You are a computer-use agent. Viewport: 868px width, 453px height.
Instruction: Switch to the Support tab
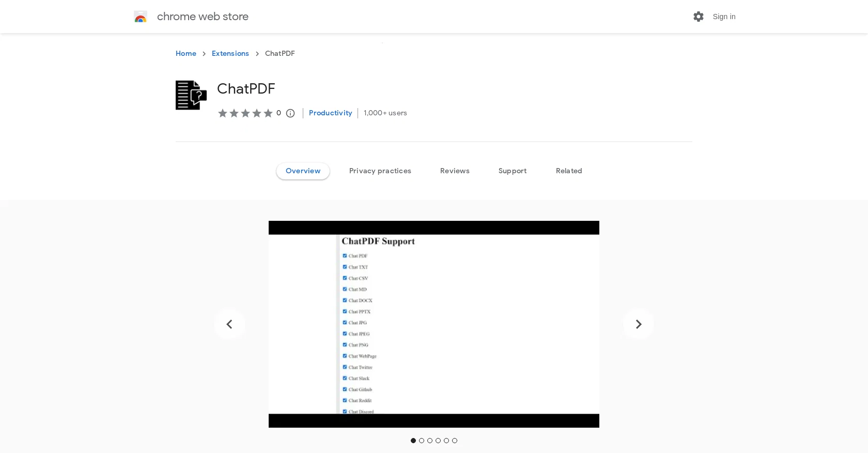coord(513,171)
